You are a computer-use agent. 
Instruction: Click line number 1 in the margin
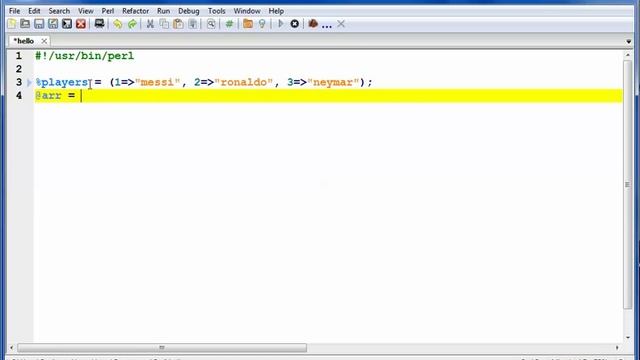coord(19,56)
